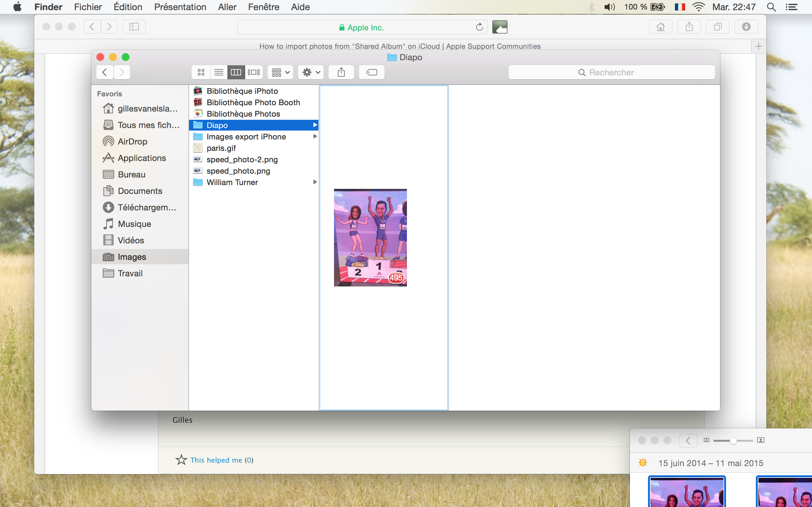Open the arrange-by grouping dropdown
This screenshot has width=812, height=507.
click(x=280, y=72)
